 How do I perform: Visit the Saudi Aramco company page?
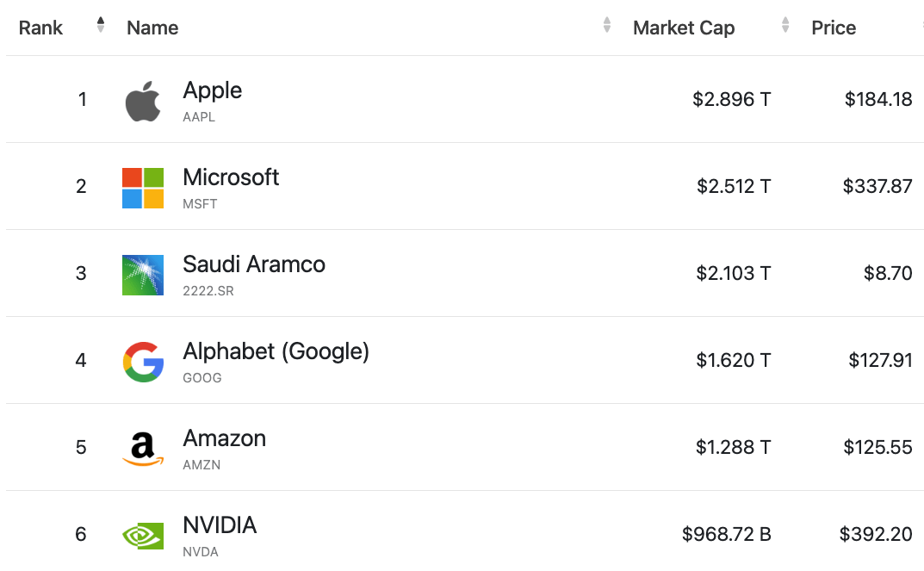(x=254, y=264)
